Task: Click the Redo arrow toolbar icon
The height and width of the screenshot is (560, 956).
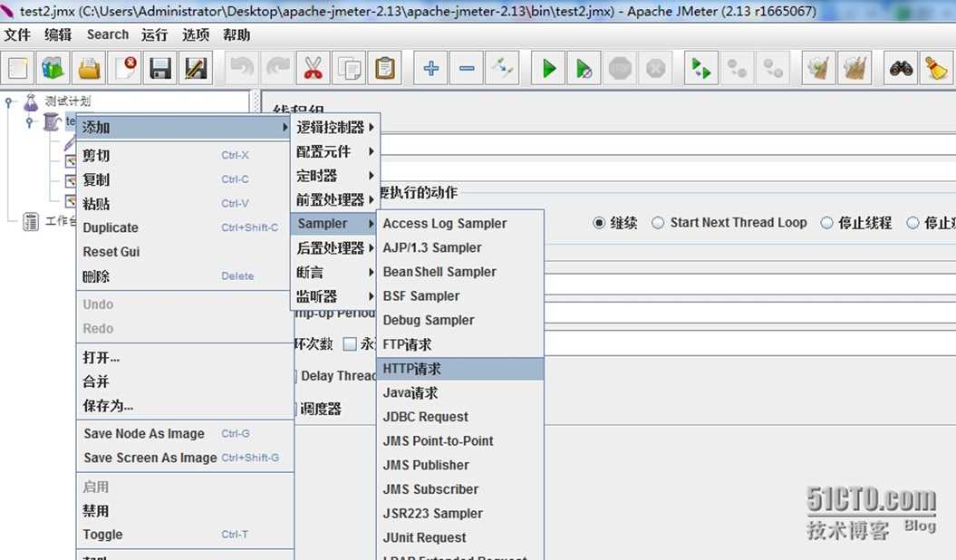Action: coord(278,68)
